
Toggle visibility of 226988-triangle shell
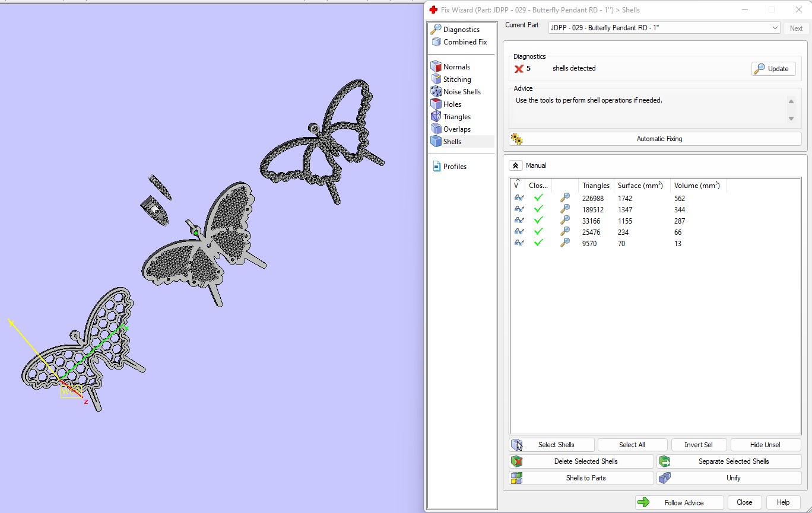point(519,198)
